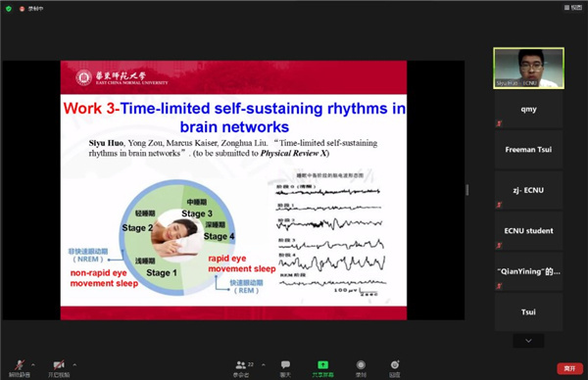Select Siyu Huo's video thumbnail
The image size is (588, 380).
(528, 69)
